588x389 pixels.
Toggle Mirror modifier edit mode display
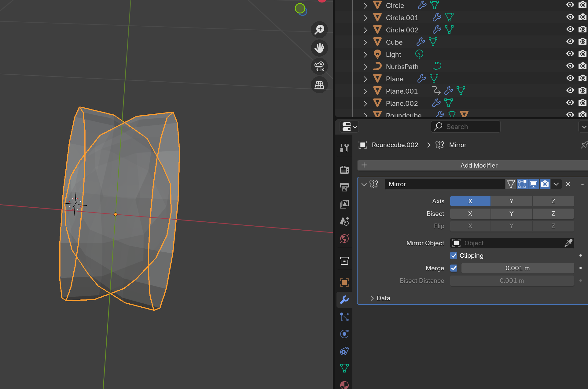tap(522, 184)
